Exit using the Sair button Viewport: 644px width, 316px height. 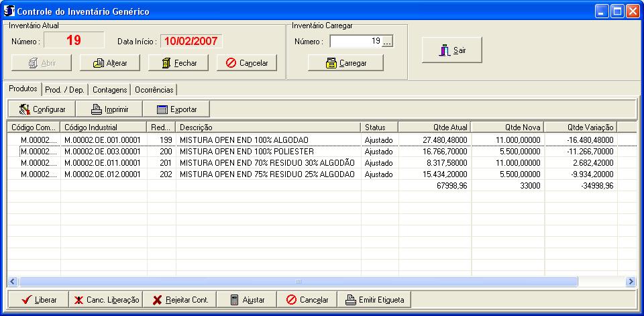[x=452, y=50]
